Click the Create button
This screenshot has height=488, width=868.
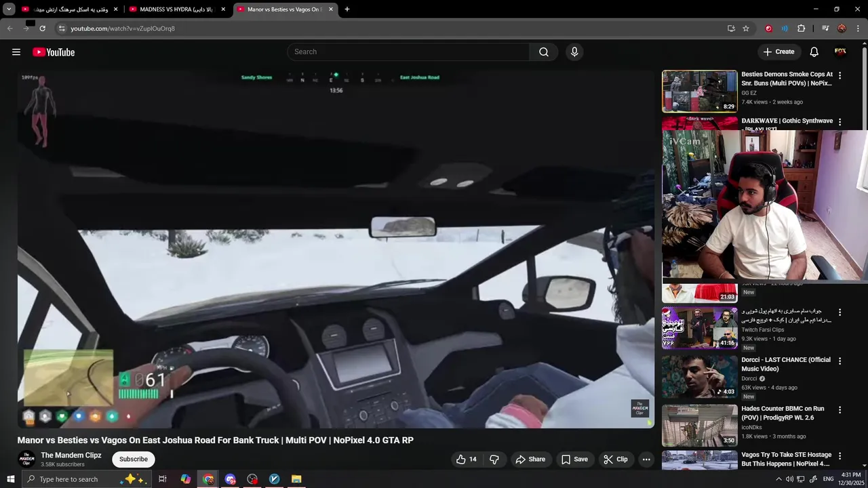point(778,52)
